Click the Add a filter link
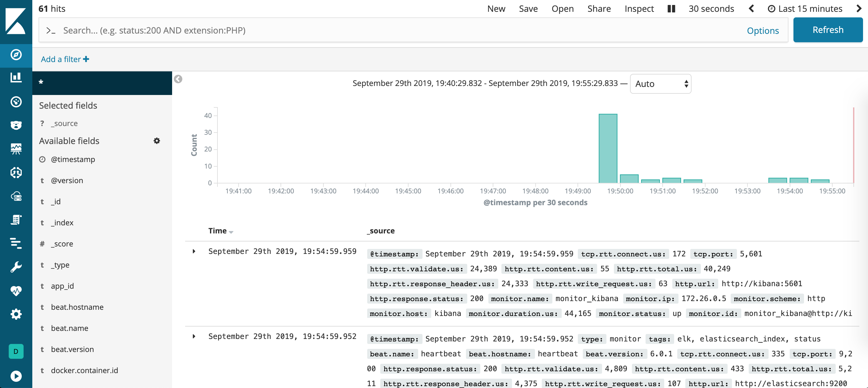Image resolution: width=868 pixels, height=388 pixels. pos(65,59)
